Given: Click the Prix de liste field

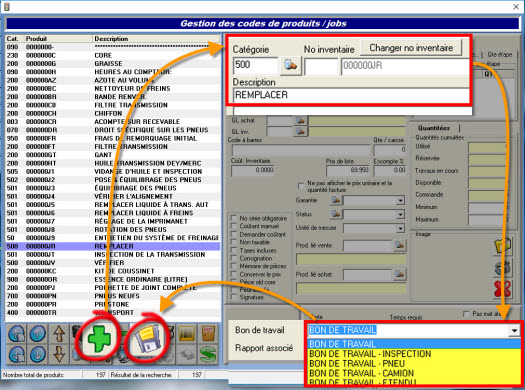Looking at the screenshot, I should coord(348,170).
